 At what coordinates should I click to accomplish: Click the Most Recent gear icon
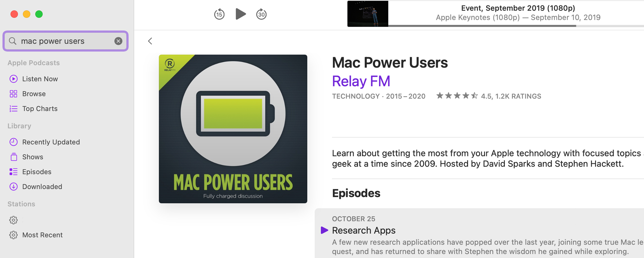14,235
